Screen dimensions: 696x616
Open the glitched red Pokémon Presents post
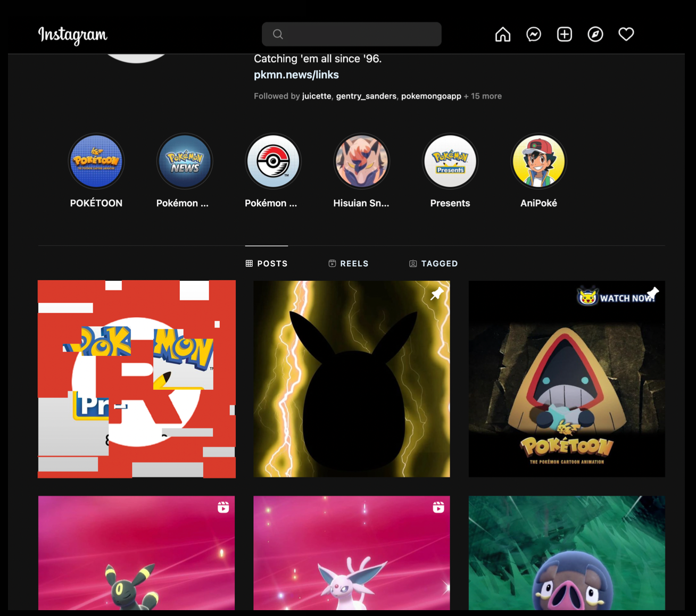click(x=137, y=379)
